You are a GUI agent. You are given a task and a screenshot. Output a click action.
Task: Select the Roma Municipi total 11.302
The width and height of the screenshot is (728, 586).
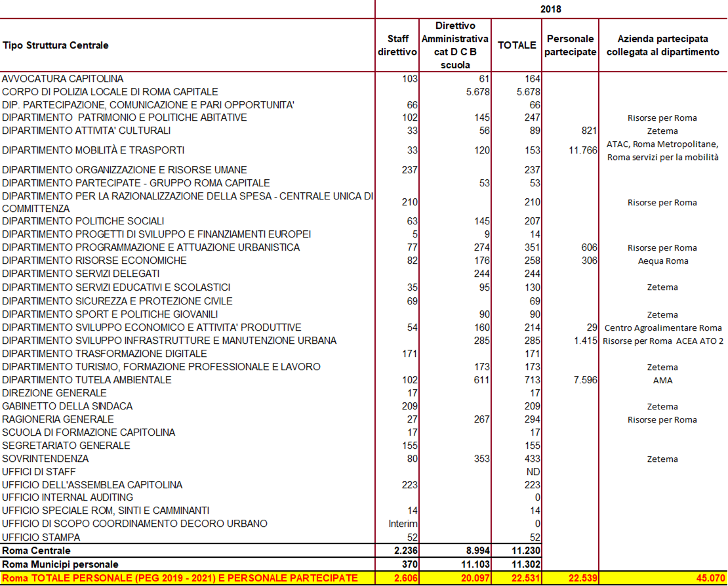pyautogui.click(x=526, y=564)
